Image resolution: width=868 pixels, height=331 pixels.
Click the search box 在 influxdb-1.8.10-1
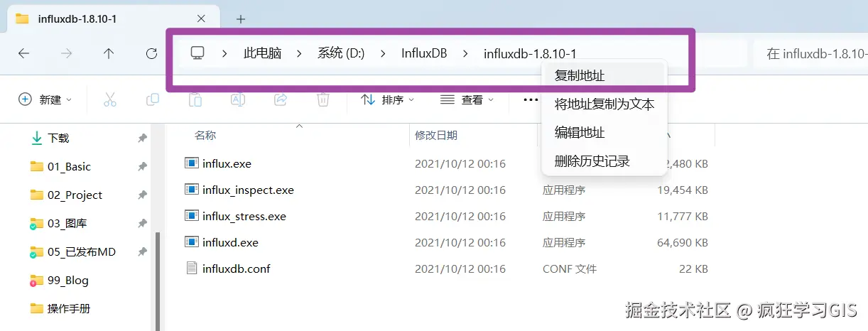(812, 53)
